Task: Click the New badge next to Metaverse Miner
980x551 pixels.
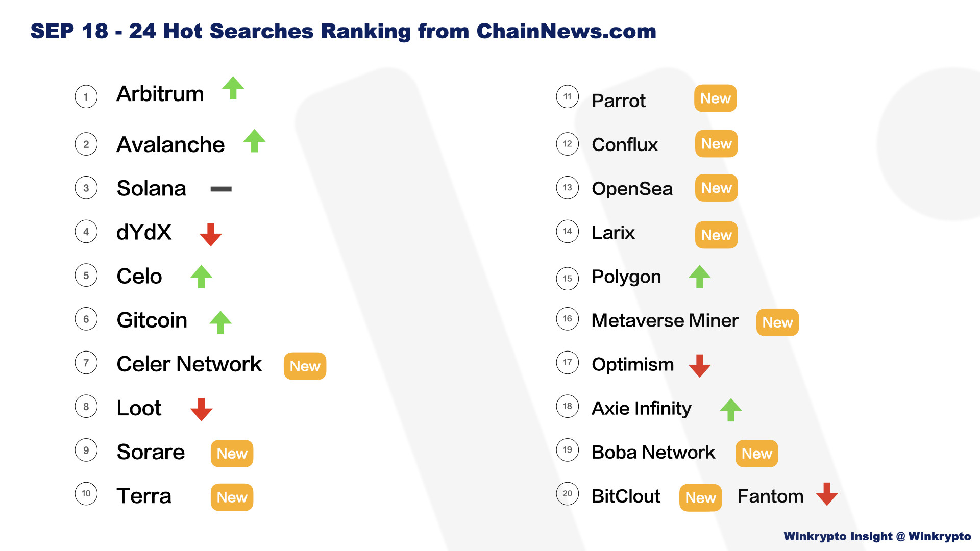Action: [x=777, y=322]
